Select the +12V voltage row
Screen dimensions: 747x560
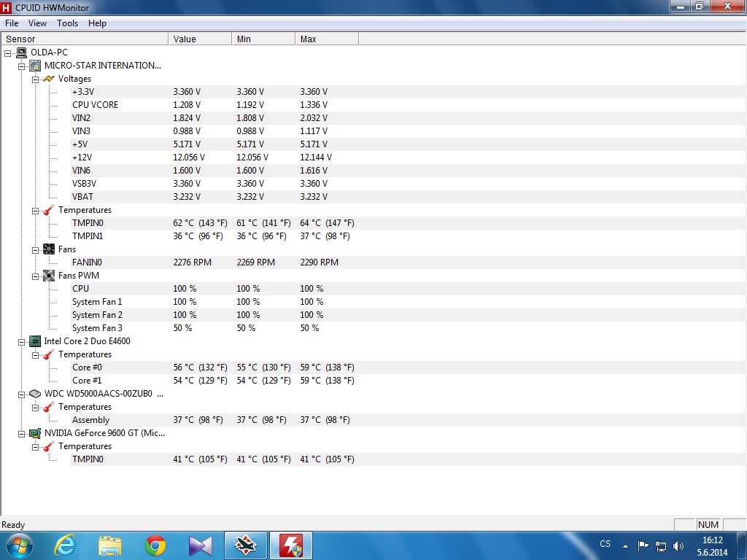tap(409, 157)
